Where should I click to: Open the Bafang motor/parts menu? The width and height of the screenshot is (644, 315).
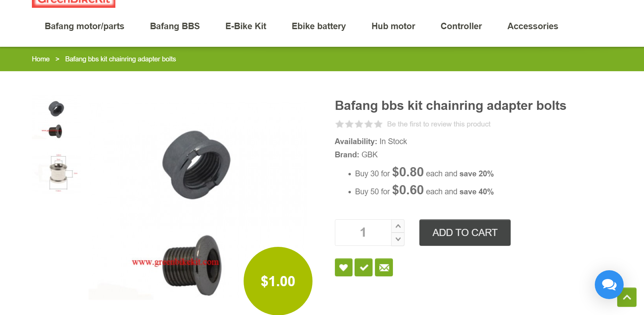[x=84, y=26]
